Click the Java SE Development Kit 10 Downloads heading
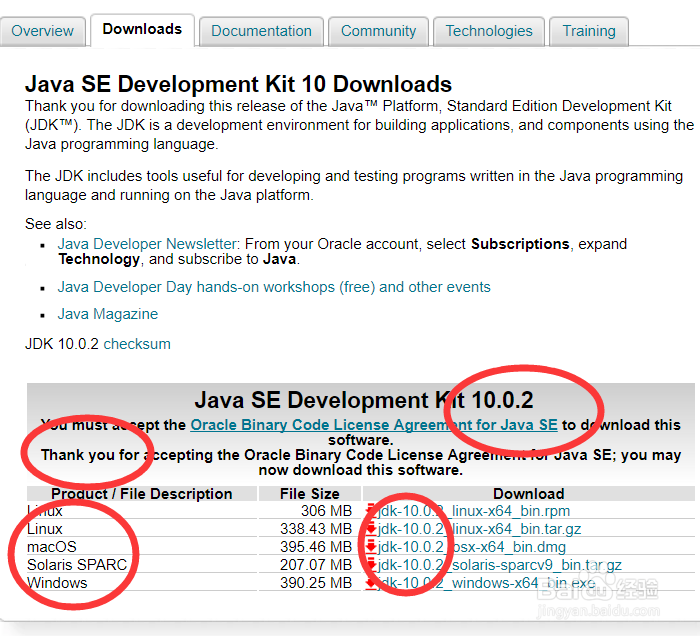 (x=238, y=84)
